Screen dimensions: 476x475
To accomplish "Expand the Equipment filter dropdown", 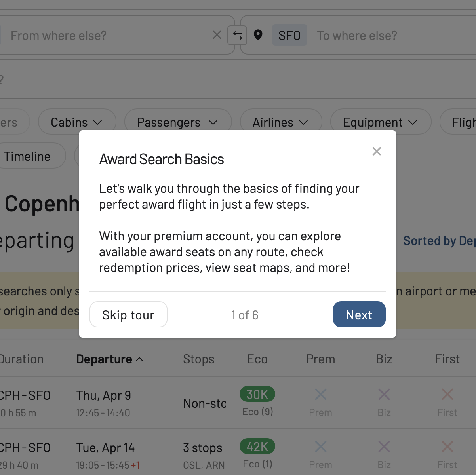I will (380, 122).
